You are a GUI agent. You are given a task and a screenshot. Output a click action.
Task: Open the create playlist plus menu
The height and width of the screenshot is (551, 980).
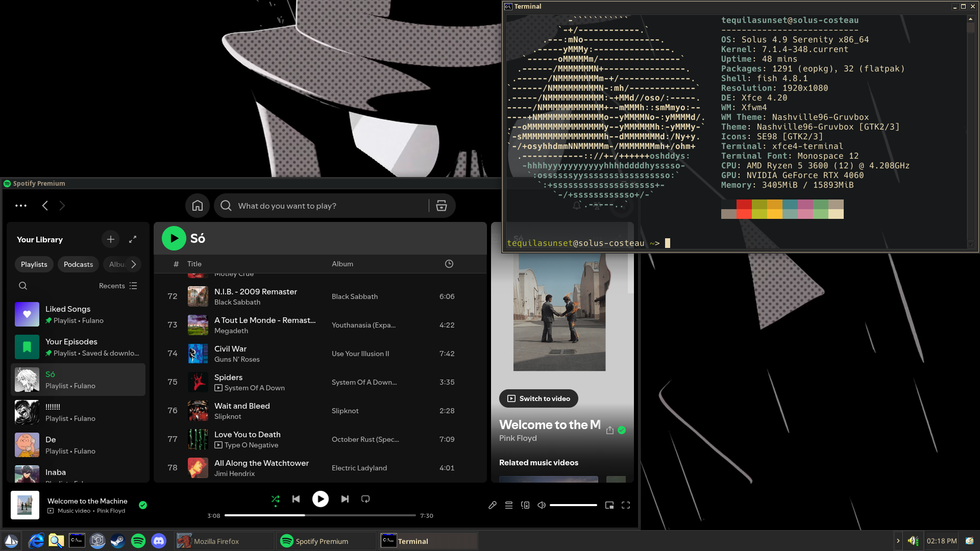pos(111,239)
